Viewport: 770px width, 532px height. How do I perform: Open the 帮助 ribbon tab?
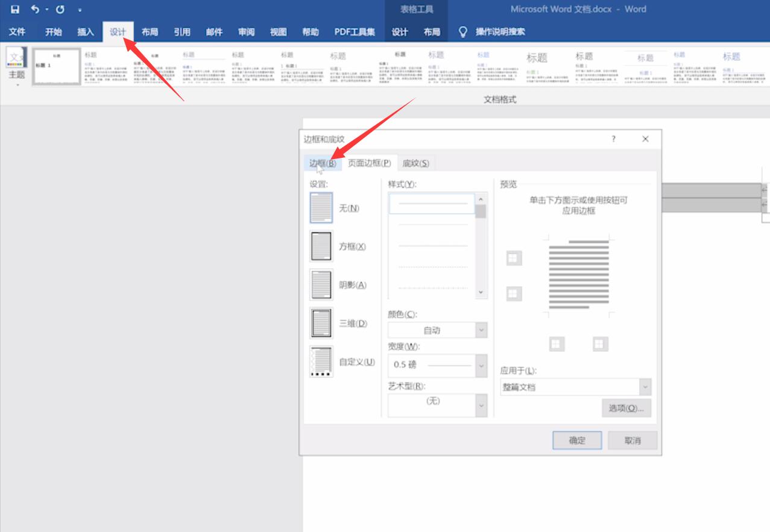311,31
